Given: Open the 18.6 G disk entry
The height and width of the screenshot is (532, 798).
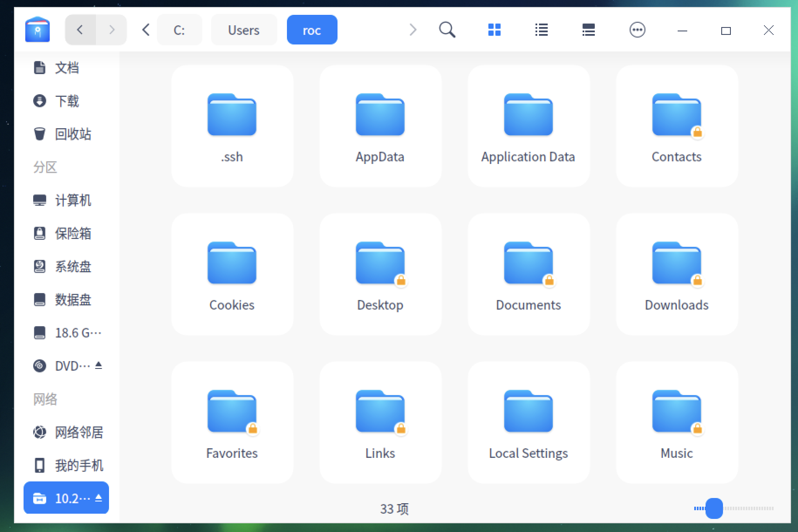Looking at the screenshot, I should [66, 333].
